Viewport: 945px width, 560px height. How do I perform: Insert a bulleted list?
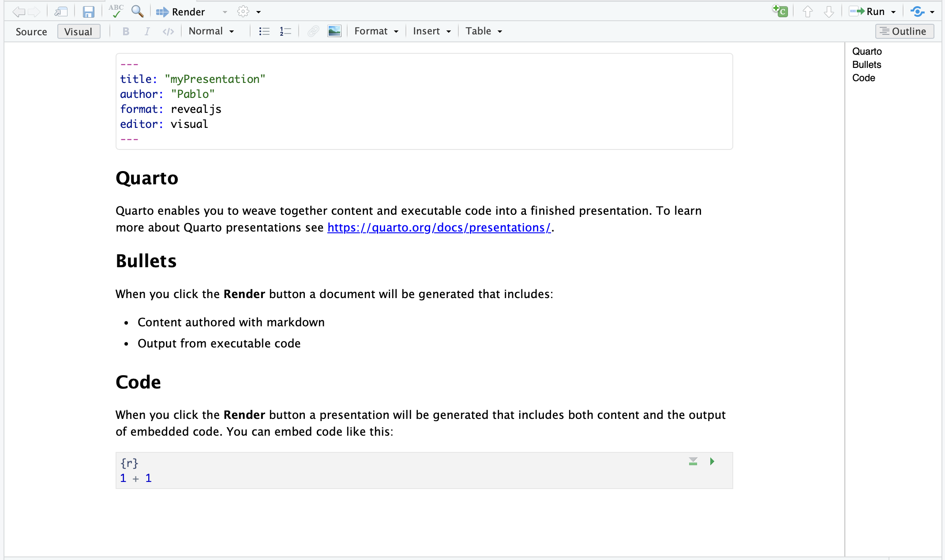click(x=264, y=31)
